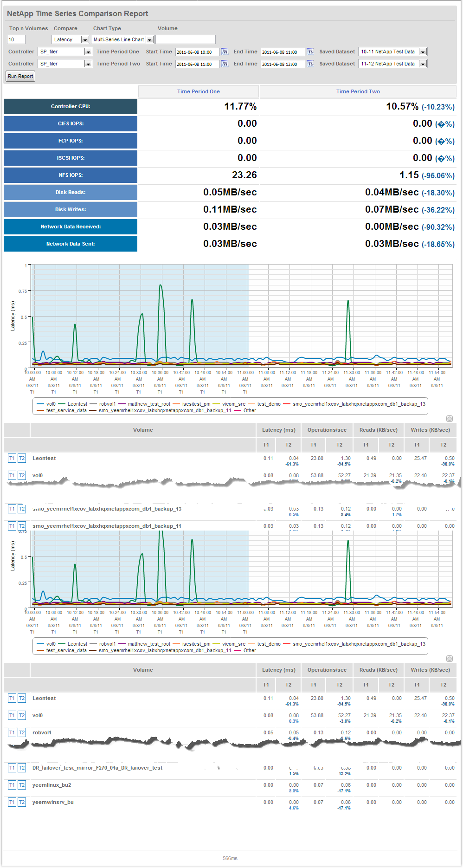Click T1 icon for the yeemwinsrv_bu row
The width and height of the screenshot is (463, 868).
point(12,803)
